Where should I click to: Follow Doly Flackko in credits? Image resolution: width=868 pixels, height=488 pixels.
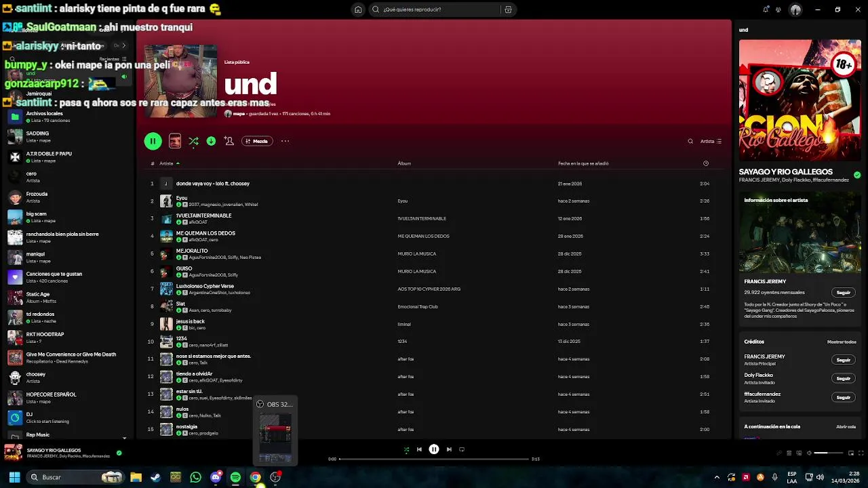pos(843,378)
